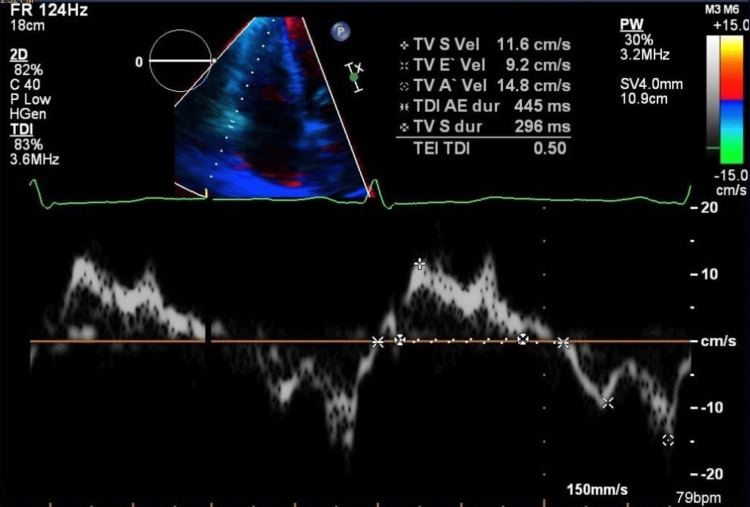Screen dimensions: 750x507
Task: Click the 150mm/s sweep speed label
Action: coord(597,490)
